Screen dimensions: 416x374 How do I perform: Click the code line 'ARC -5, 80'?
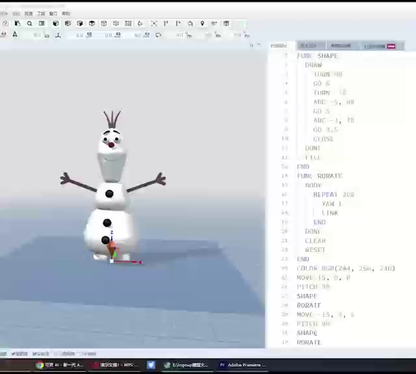pyautogui.click(x=334, y=102)
